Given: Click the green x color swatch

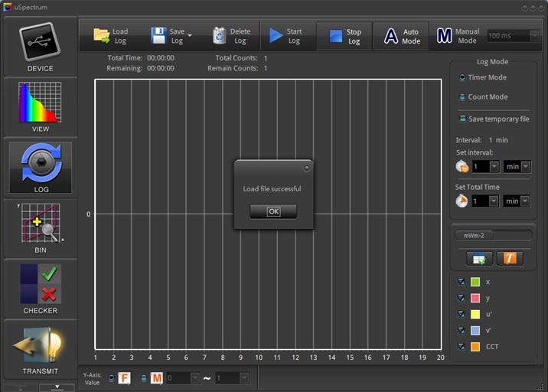Looking at the screenshot, I should [x=475, y=282].
